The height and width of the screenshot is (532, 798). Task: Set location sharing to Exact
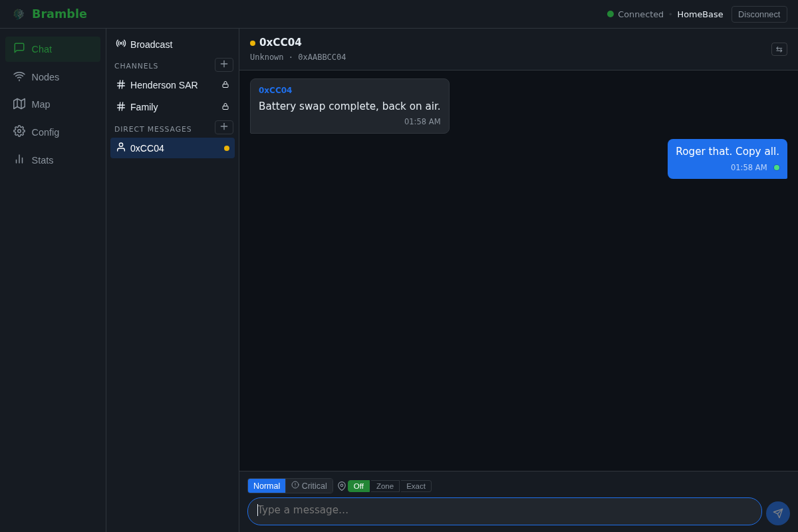click(416, 486)
